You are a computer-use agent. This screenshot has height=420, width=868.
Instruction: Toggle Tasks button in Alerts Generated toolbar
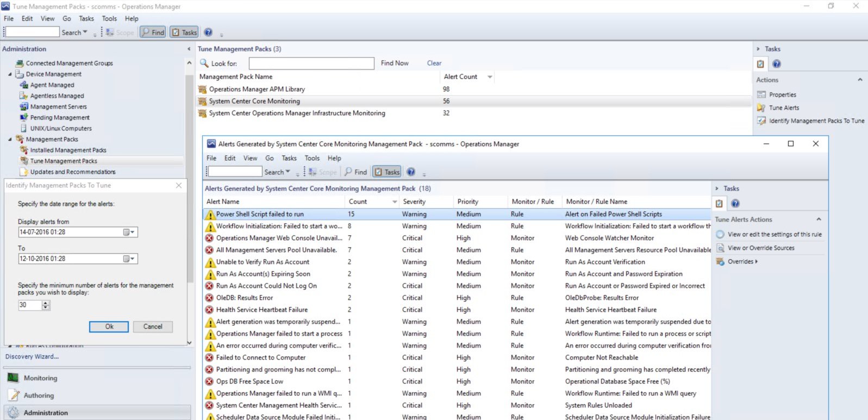click(x=387, y=172)
